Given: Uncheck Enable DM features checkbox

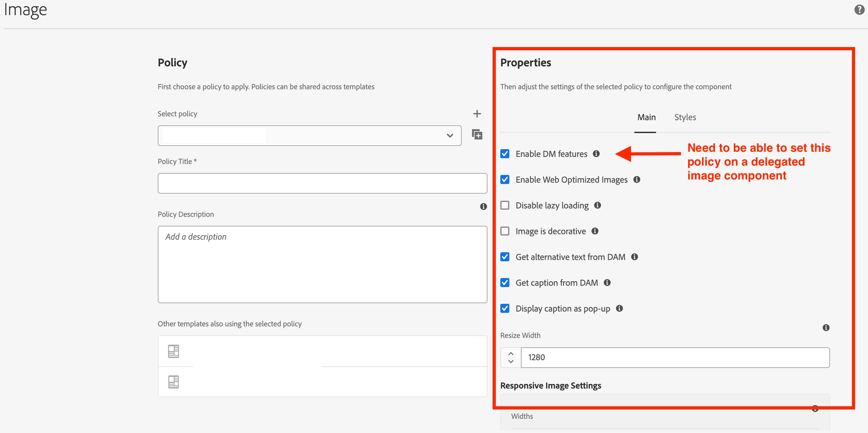Looking at the screenshot, I should tap(505, 154).
